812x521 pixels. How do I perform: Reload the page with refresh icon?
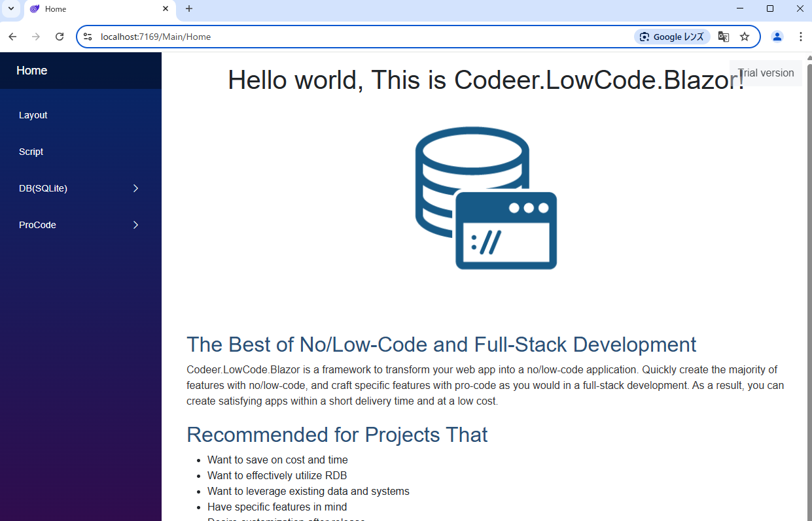pyautogui.click(x=60, y=37)
